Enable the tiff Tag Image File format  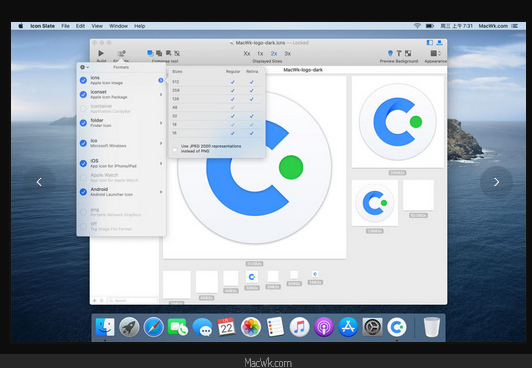point(83,226)
